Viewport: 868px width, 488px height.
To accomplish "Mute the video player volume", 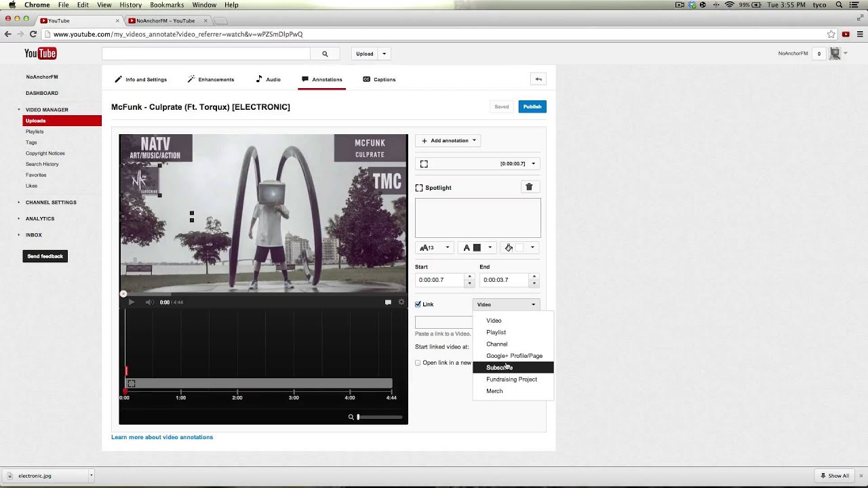I will pos(149,302).
